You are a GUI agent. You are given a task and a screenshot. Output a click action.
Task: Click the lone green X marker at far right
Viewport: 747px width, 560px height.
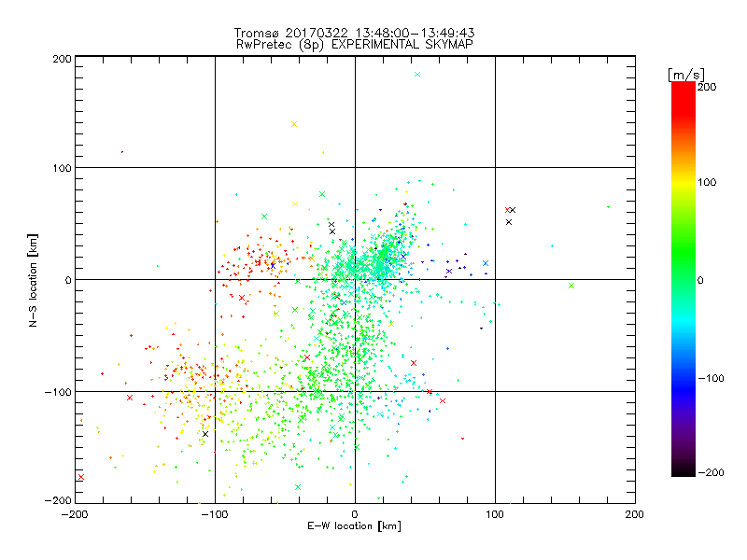pos(571,286)
